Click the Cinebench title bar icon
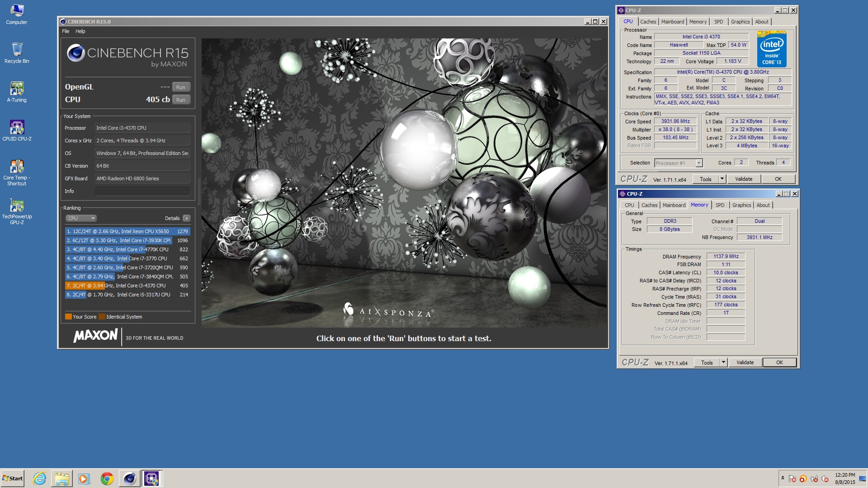This screenshot has height=488, width=868. pos(63,22)
